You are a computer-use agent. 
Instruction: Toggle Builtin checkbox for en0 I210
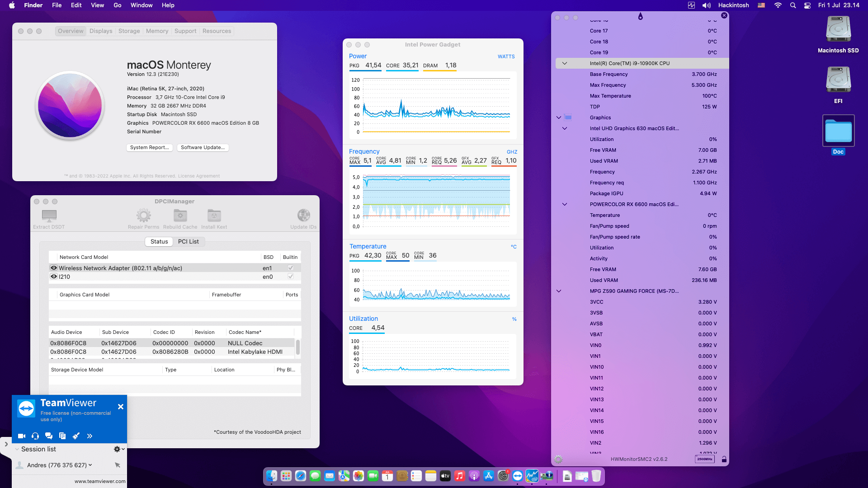[x=291, y=277]
